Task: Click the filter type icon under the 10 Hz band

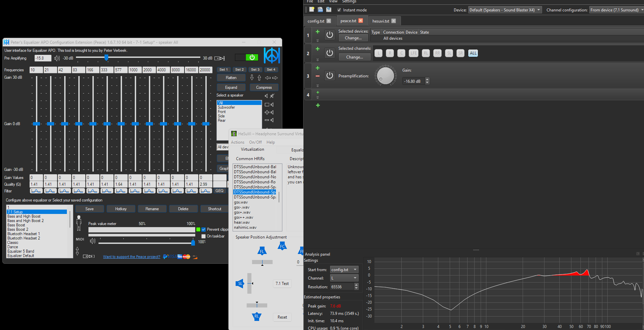Action: (36, 191)
